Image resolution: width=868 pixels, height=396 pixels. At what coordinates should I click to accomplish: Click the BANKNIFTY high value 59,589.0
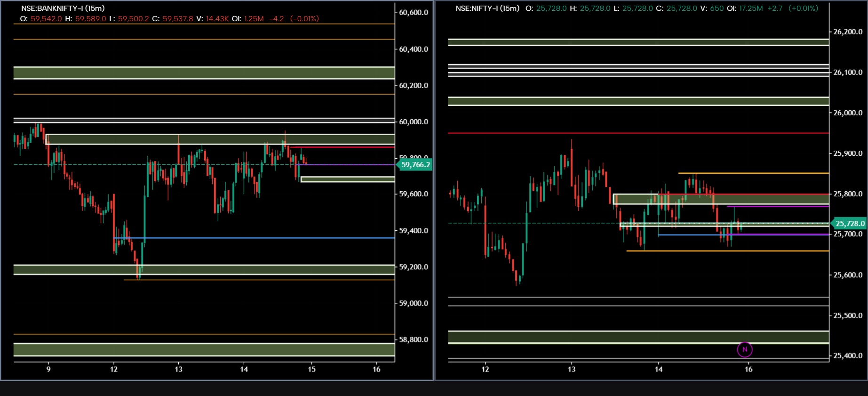click(90, 19)
